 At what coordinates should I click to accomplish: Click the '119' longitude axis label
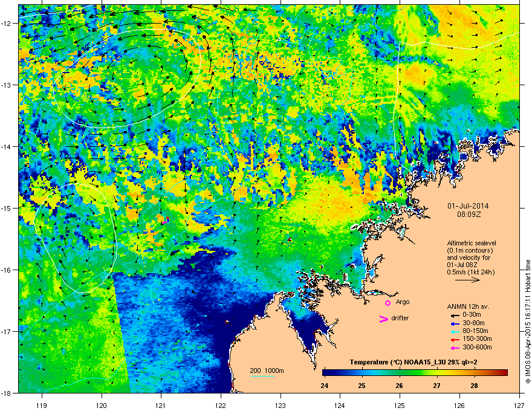coord(42,405)
